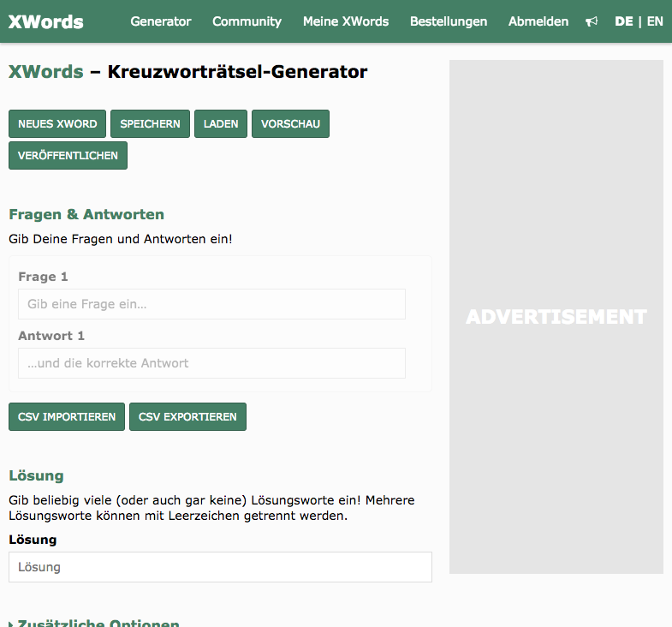Viewport: 672px width, 627px height.
Task: Switch language to DE
Action: tap(623, 21)
